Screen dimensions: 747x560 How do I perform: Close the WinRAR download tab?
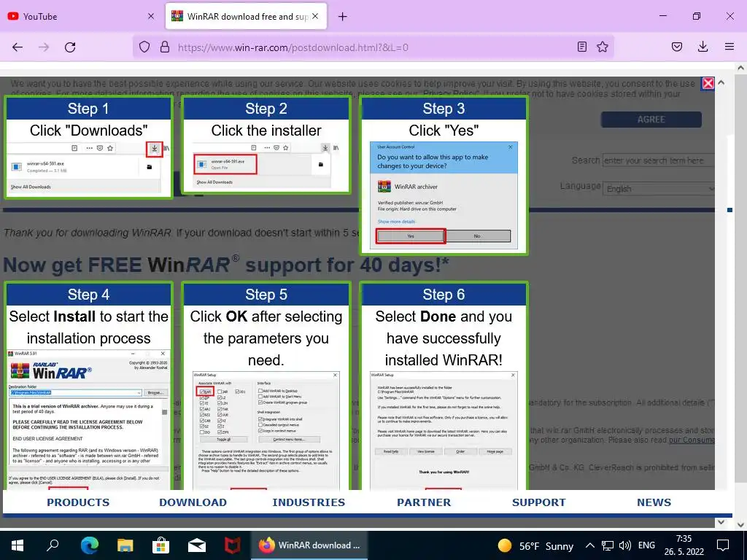[x=315, y=16]
